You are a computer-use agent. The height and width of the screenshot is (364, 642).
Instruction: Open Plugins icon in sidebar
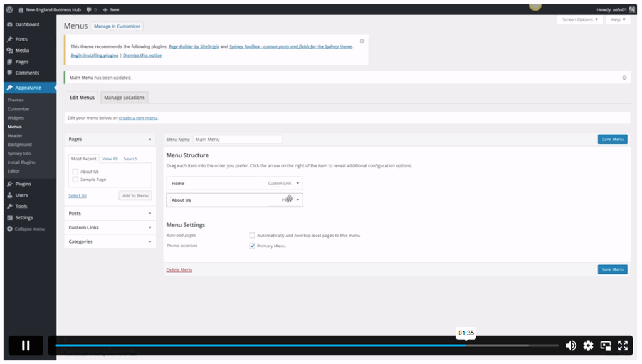point(10,184)
